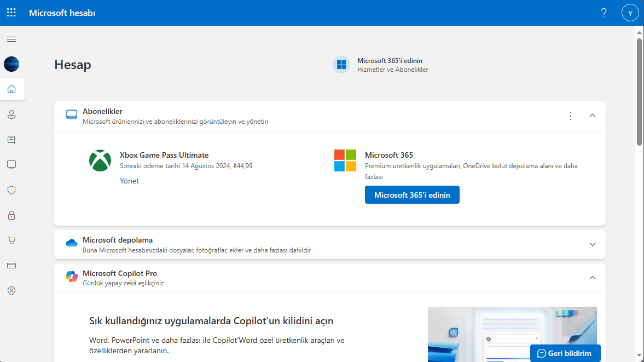Open the app launcher grid
Image resolution: width=644 pixels, height=362 pixels.
(x=11, y=13)
